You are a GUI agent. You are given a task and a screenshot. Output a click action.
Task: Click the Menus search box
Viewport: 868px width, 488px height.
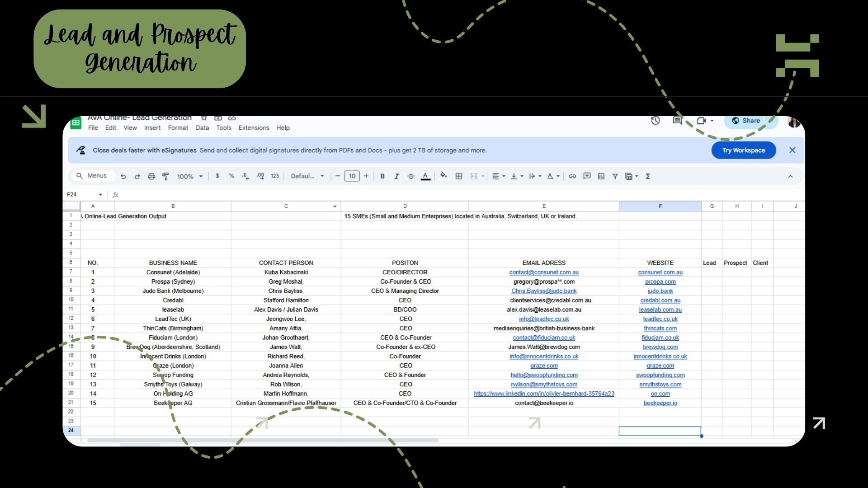[x=94, y=176]
